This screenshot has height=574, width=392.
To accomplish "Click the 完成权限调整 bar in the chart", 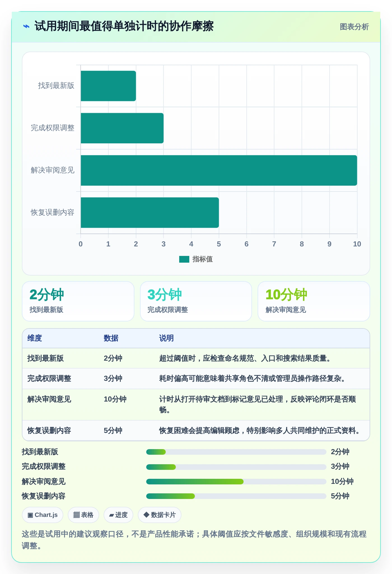I will coord(122,128).
